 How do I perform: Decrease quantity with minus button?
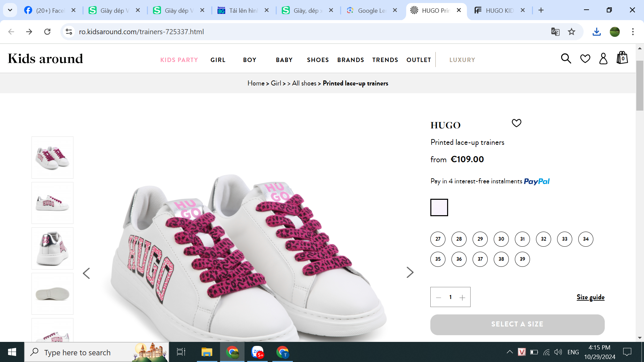438,297
